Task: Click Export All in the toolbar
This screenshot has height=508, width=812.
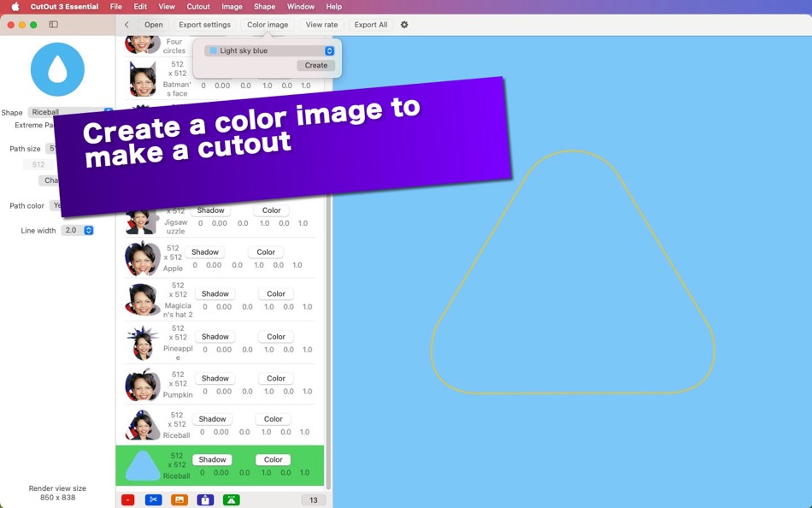Action: point(370,24)
